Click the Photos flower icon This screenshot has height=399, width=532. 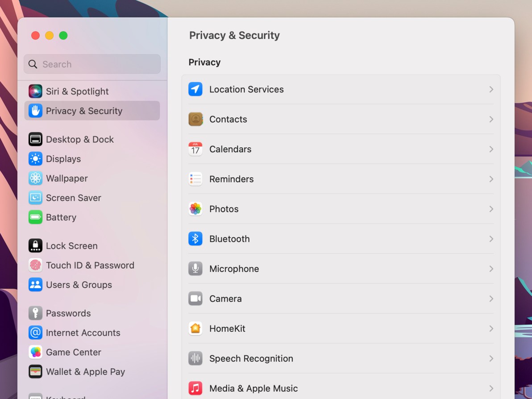195,209
